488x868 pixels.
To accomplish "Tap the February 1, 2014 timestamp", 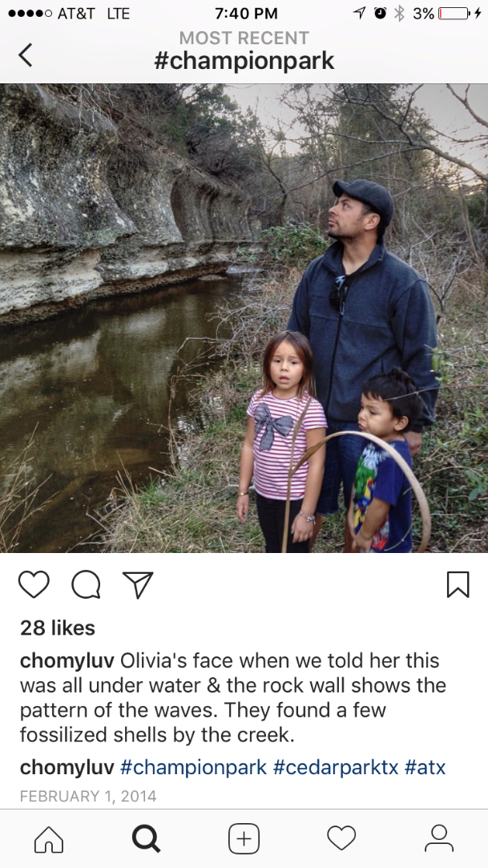I will [x=88, y=796].
